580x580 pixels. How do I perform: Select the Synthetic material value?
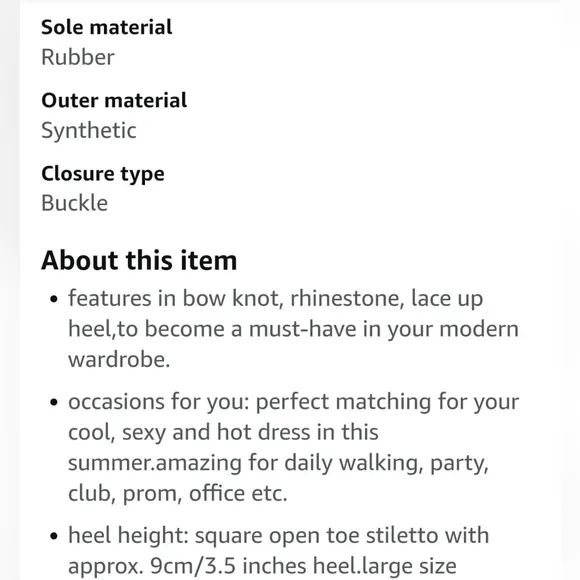89,131
